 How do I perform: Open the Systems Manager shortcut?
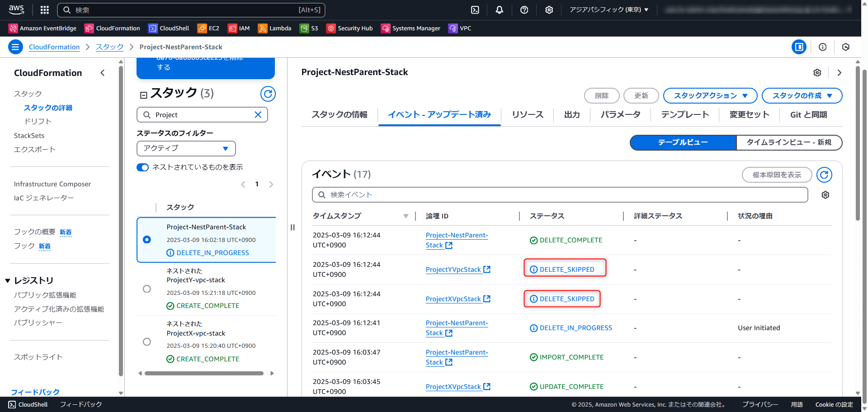(410, 28)
